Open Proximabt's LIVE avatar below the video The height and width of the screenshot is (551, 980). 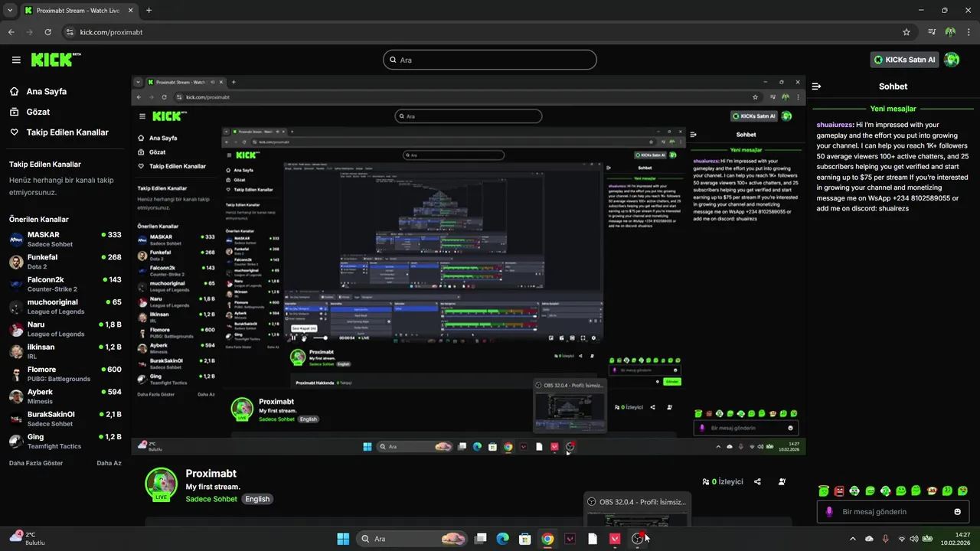pyautogui.click(x=161, y=484)
